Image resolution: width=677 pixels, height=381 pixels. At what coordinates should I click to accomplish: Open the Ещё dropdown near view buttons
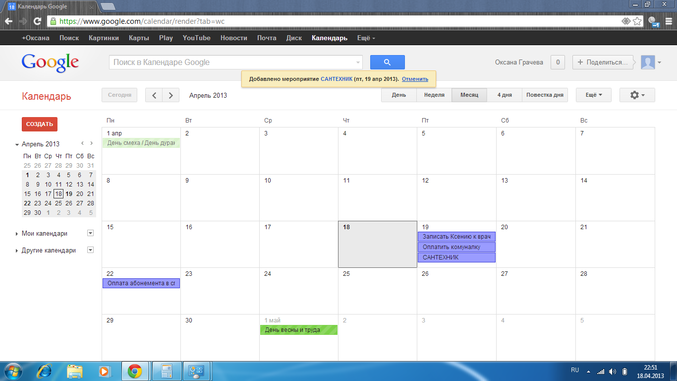[x=594, y=95]
